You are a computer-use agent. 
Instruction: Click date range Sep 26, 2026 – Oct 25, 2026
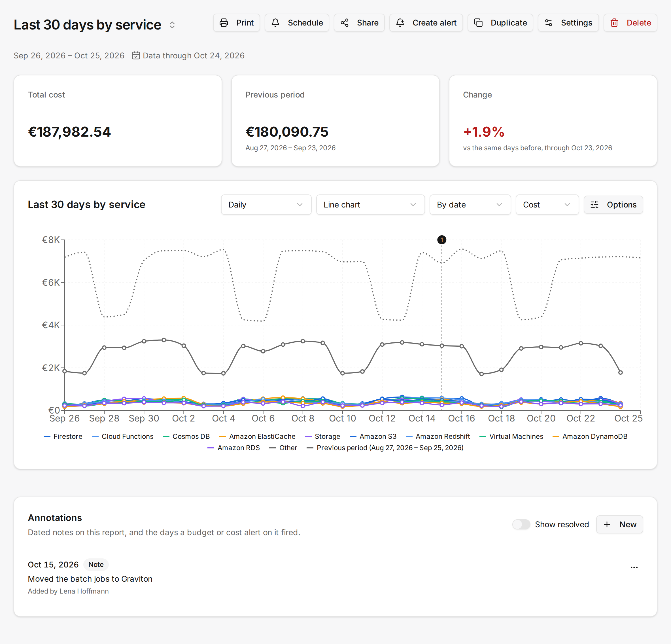69,56
